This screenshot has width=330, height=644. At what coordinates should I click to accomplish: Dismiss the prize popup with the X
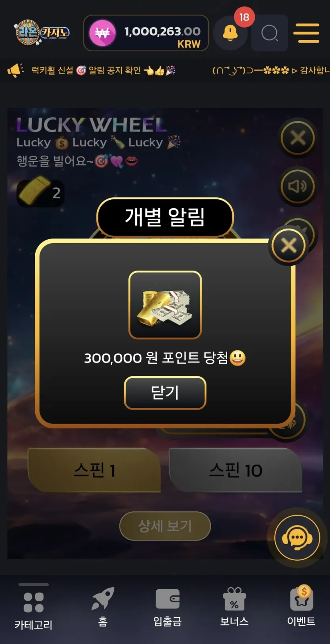coord(289,246)
